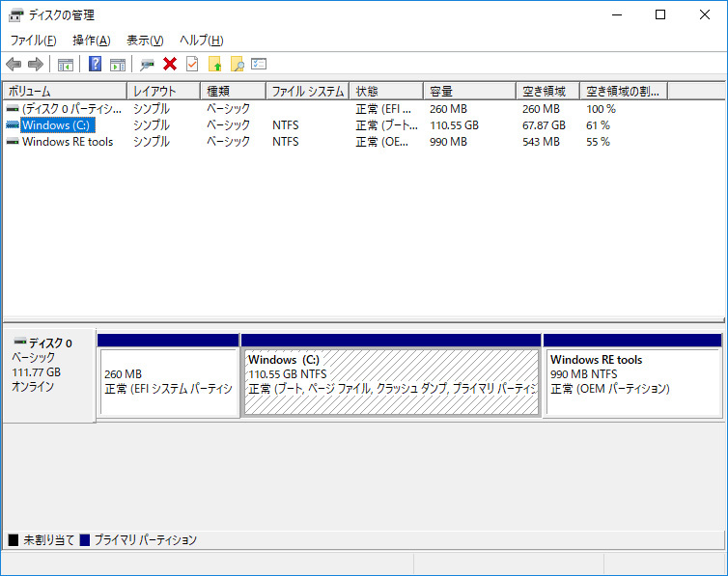This screenshot has height=576, width=728.
Task: Click 正常 (ブート... status cell
Action: click(386, 125)
